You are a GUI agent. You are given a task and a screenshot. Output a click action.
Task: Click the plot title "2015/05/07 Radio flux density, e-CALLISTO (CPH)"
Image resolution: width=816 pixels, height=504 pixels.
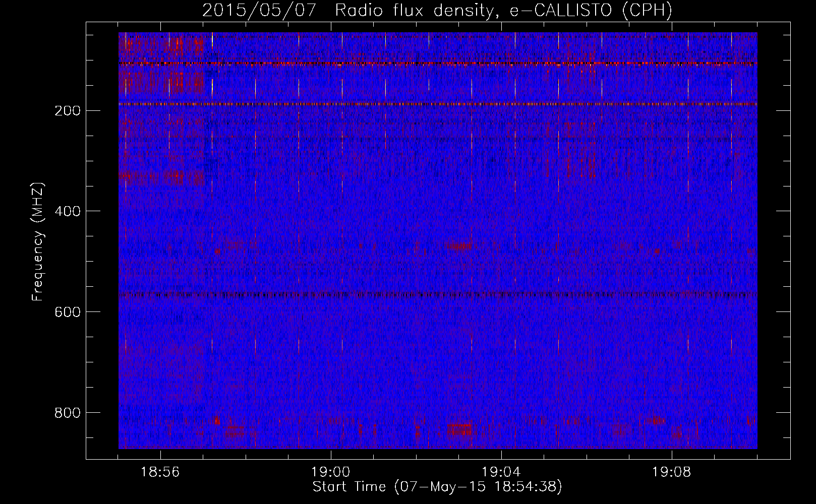coord(437,11)
